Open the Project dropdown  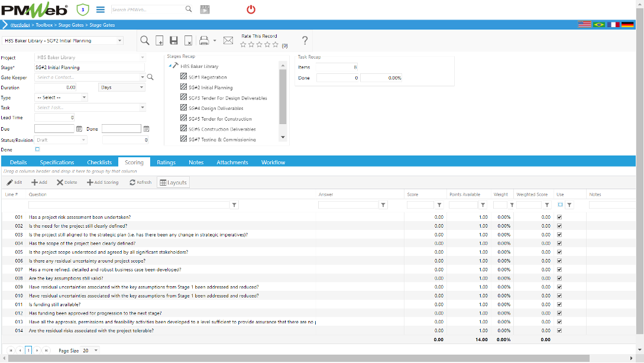tap(143, 57)
